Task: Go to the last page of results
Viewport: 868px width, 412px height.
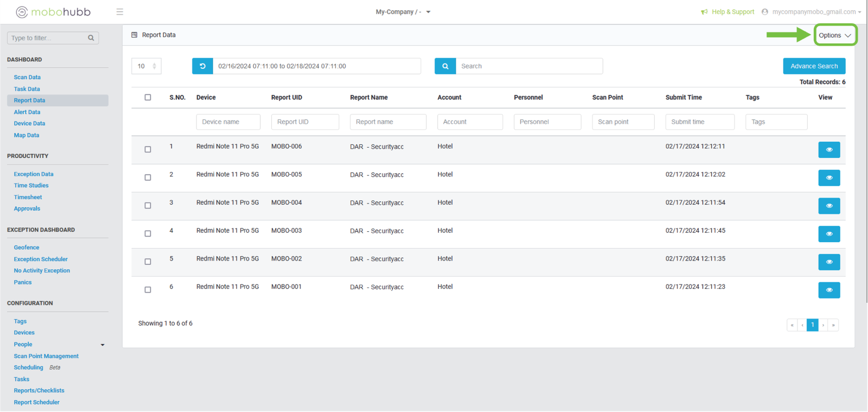Action: [833, 325]
